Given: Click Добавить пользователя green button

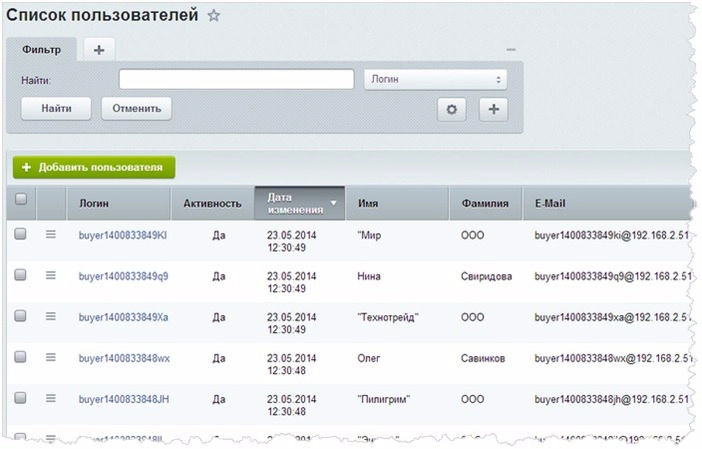Looking at the screenshot, I should 94,167.
